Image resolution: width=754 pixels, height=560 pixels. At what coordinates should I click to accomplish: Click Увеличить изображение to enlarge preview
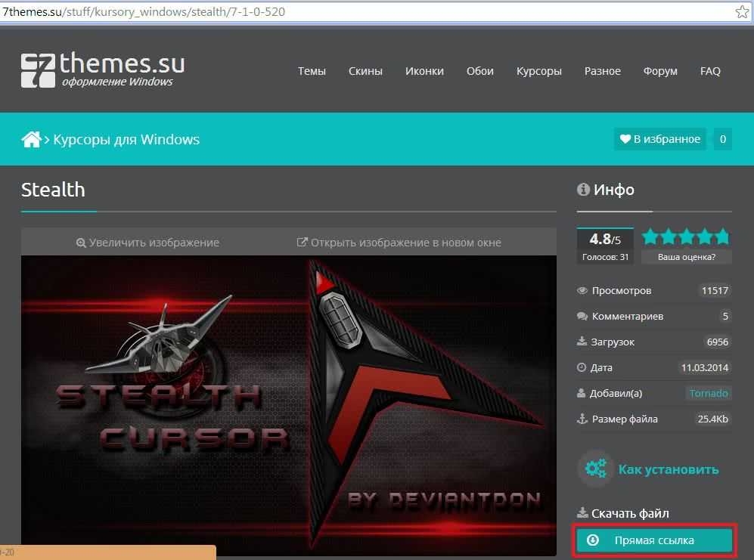[x=147, y=243]
